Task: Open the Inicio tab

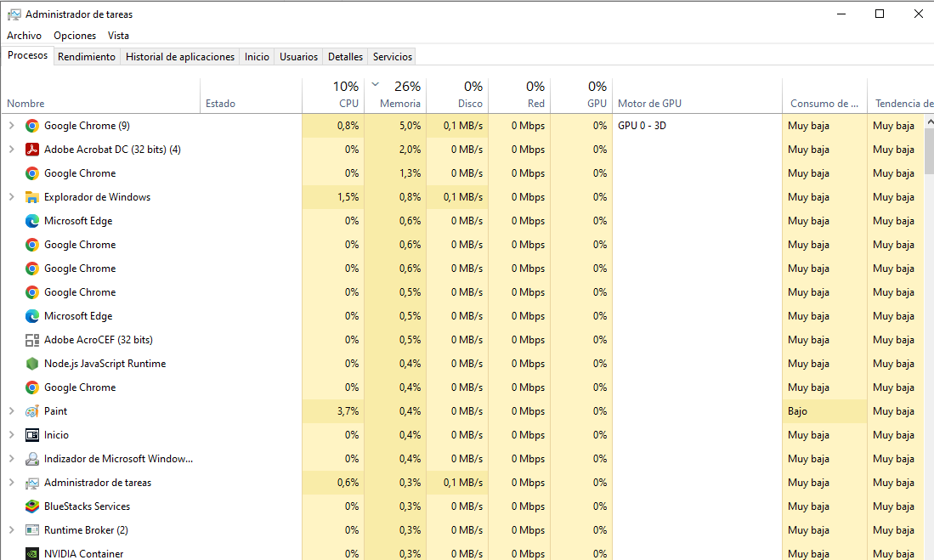Action: tap(257, 57)
